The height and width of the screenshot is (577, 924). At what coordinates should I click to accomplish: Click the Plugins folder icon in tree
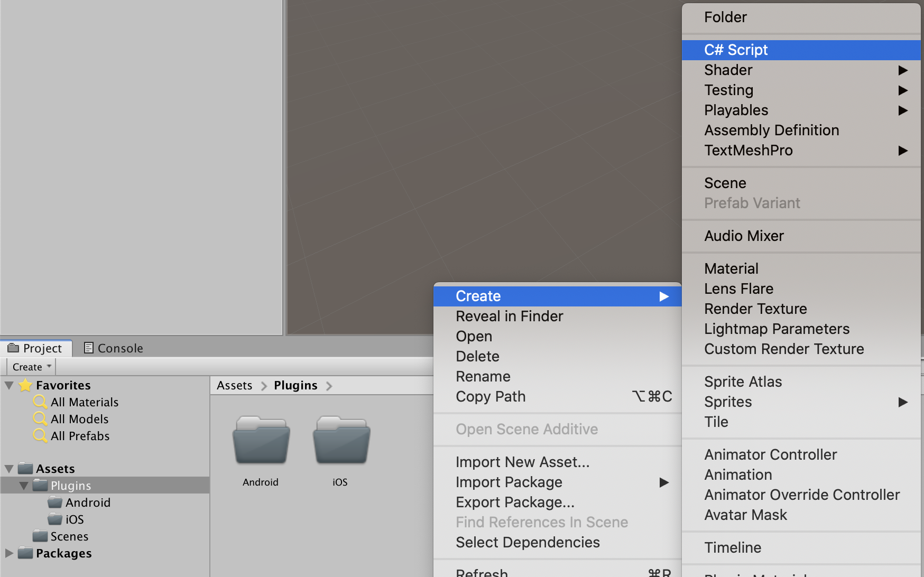point(40,485)
